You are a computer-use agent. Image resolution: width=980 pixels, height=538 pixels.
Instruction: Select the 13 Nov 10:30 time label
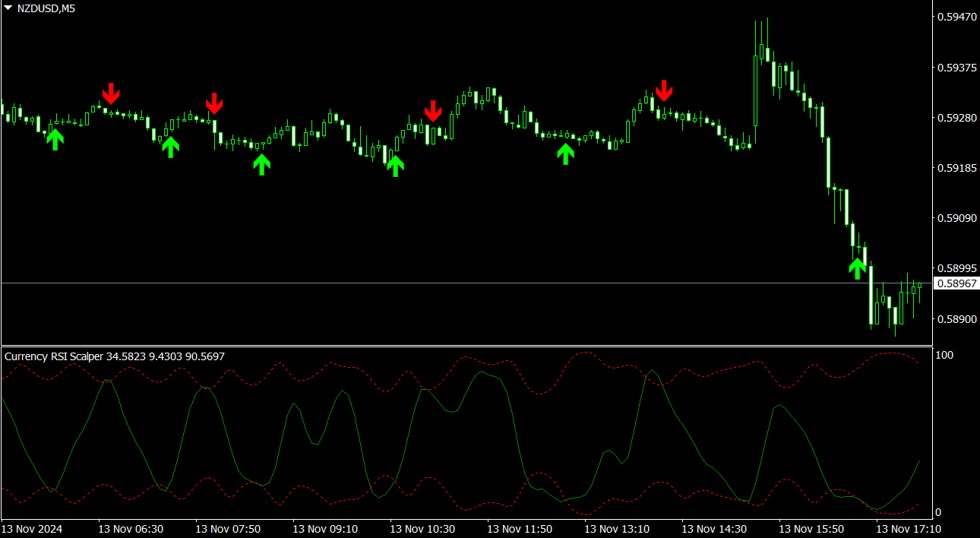[x=422, y=528]
